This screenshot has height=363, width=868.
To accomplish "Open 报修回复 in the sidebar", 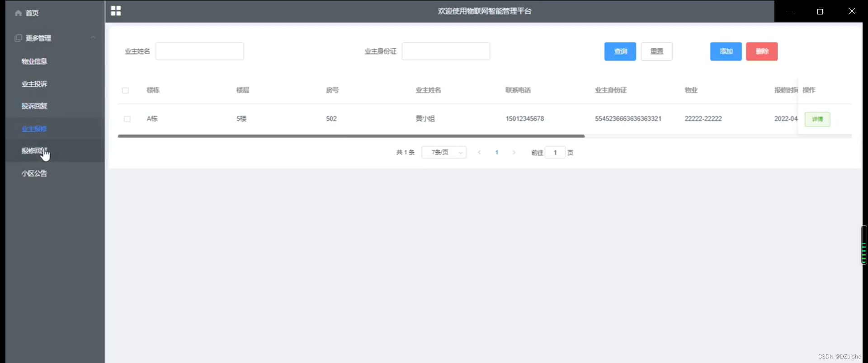I will [34, 151].
